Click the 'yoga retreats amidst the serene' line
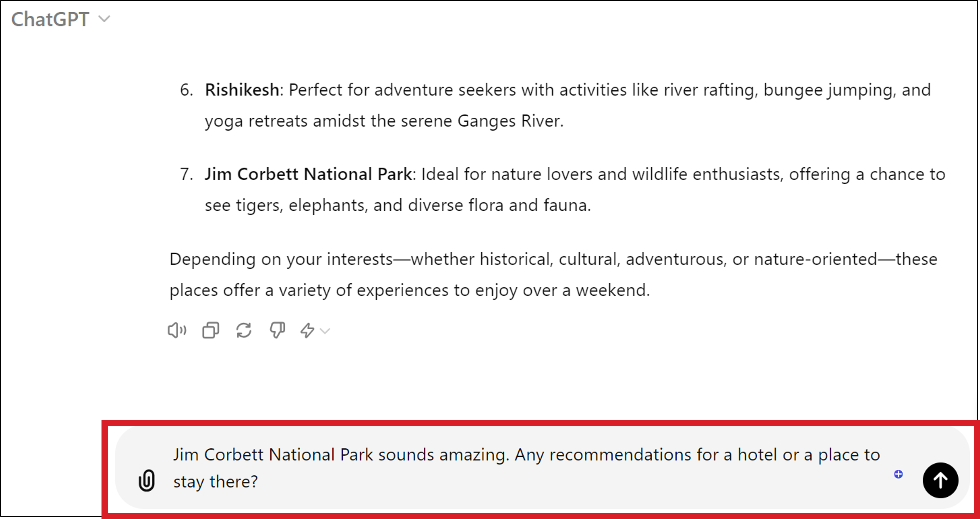980x519 pixels. (384, 121)
